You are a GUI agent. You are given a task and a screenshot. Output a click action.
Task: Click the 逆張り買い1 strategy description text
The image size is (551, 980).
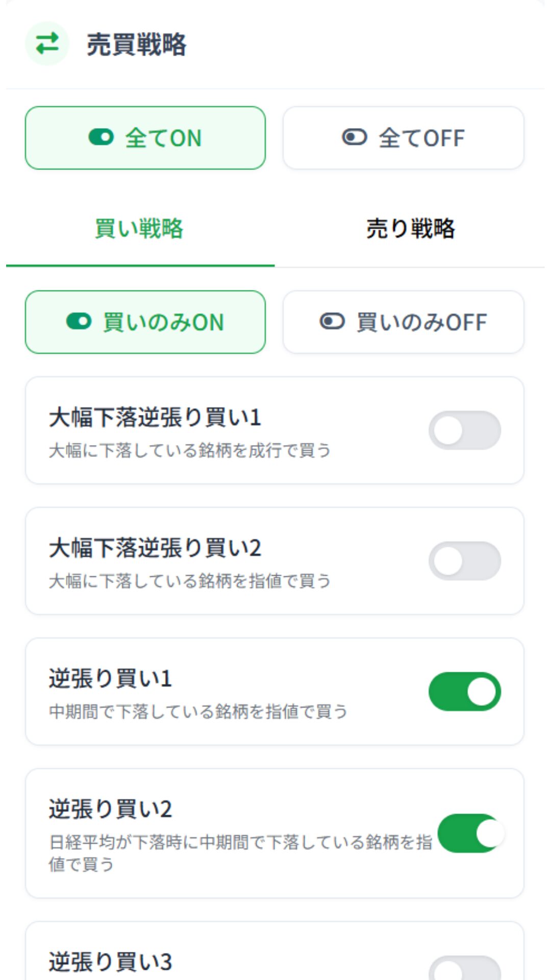pos(198,712)
